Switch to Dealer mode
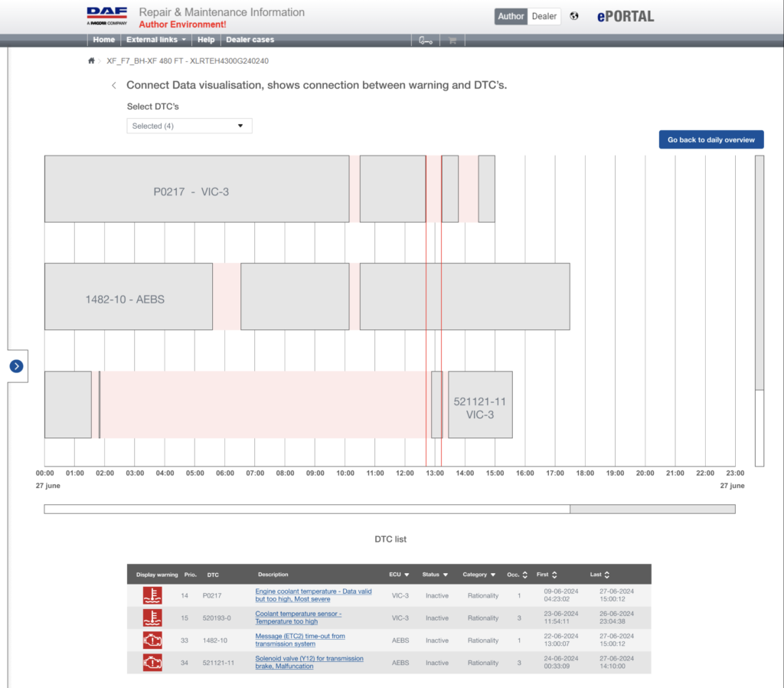784x688 pixels. [x=544, y=16]
